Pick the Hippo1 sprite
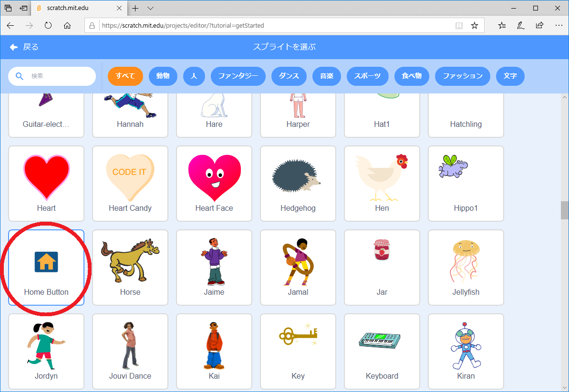 pos(466,184)
